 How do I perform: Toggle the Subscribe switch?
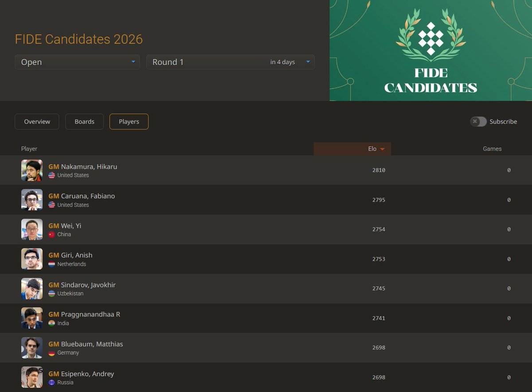(478, 121)
